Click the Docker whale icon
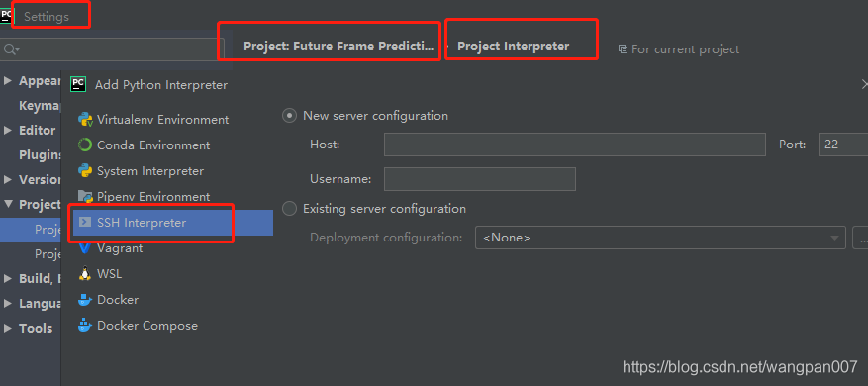Screen dimensions: 868x386 [x=85, y=300]
